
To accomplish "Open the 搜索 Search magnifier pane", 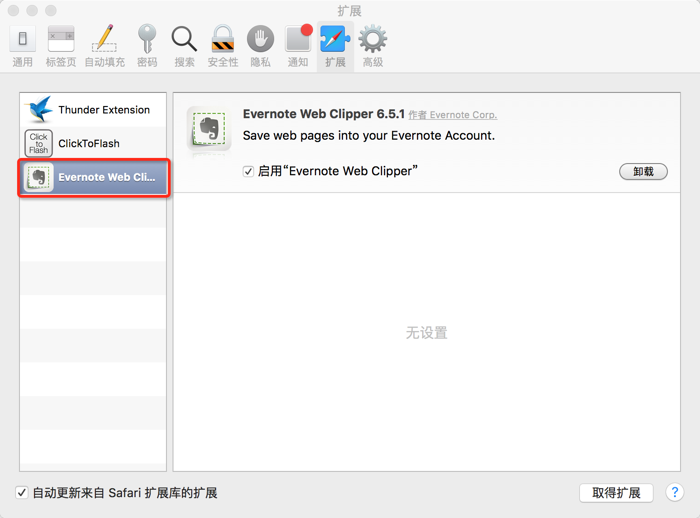I will 184,46.
